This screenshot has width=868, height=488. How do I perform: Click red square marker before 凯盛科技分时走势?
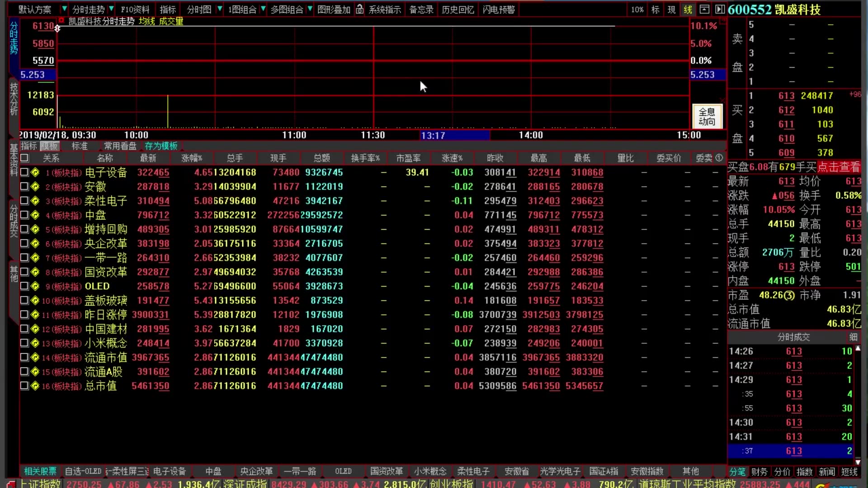click(61, 20)
